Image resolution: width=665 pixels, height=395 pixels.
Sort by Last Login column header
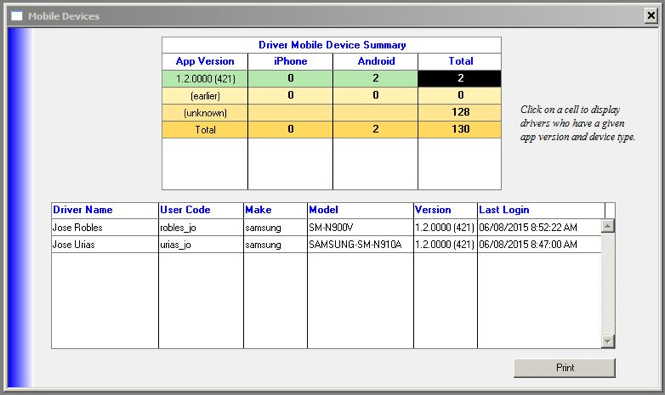click(541, 210)
